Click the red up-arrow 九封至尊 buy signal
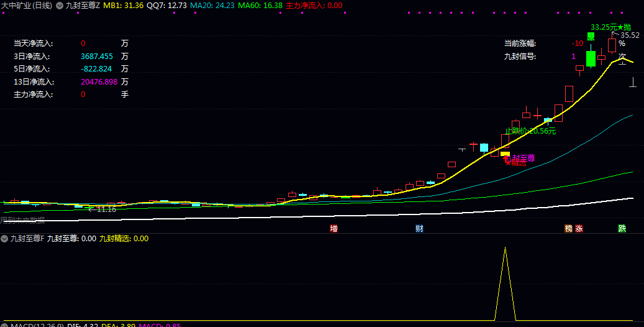The image size is (644, 327). tap(506, 159)
